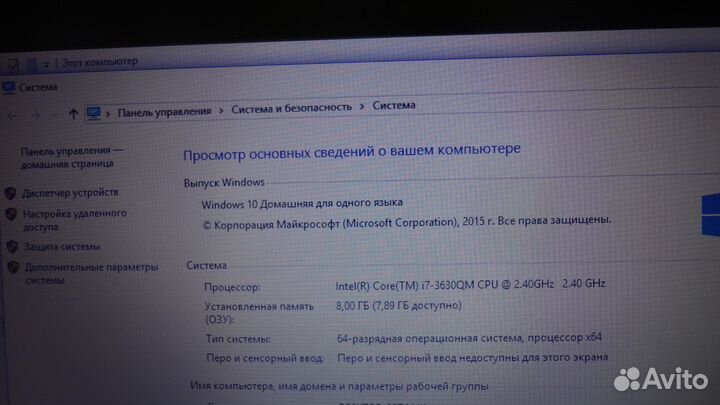Click the 64-разрядная операционная система value

pos(469,338)
